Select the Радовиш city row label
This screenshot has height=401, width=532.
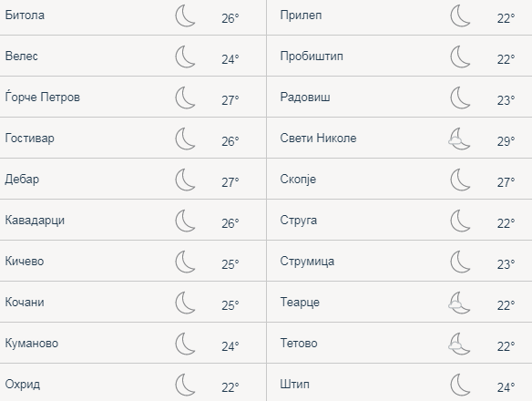pos(305,98)
